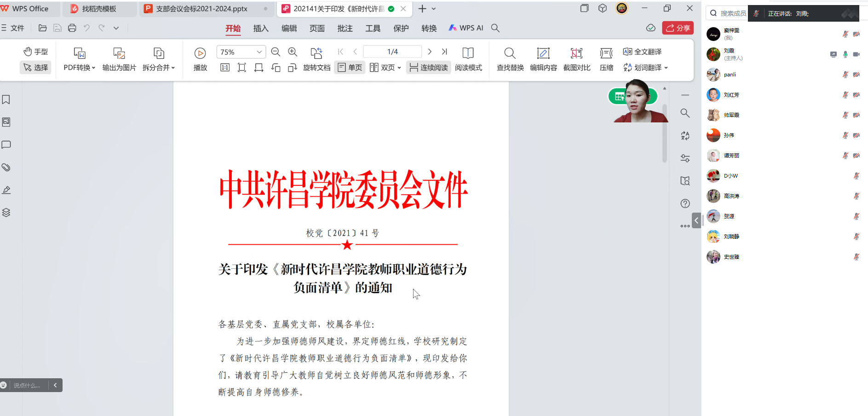Go to the next page arrow
Viewport: 868px width, 416px height.
pyautogui.click(x=430, y=52)
